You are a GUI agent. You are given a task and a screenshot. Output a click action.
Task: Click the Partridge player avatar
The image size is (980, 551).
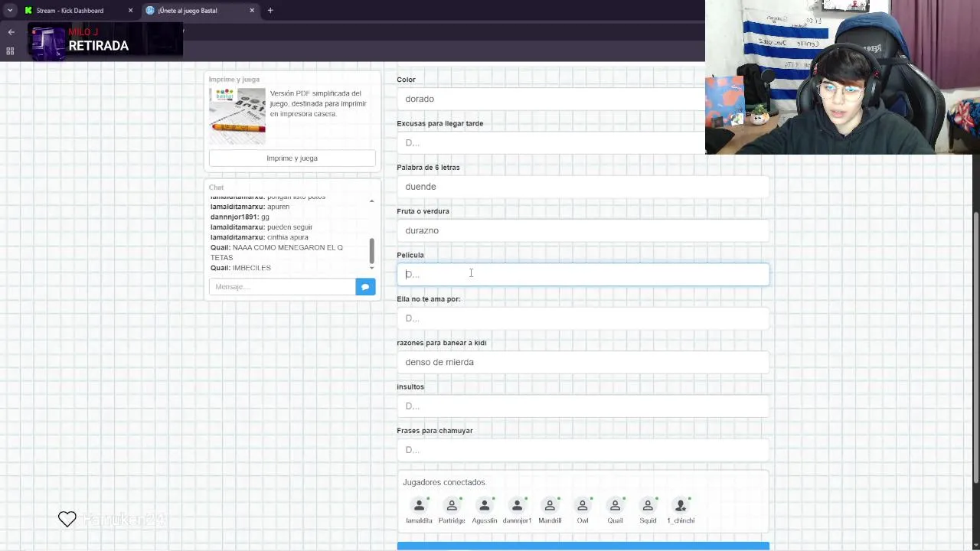tap(452, 505)
